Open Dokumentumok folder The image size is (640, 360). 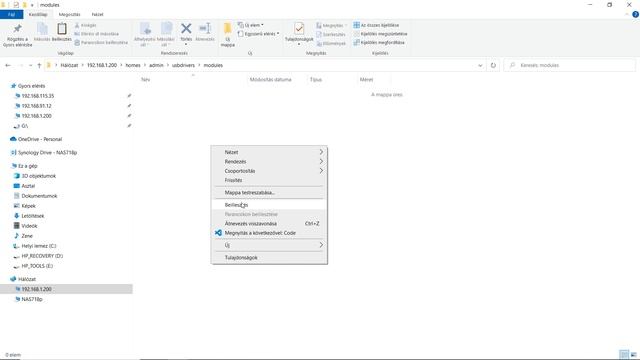pos(39,196)
